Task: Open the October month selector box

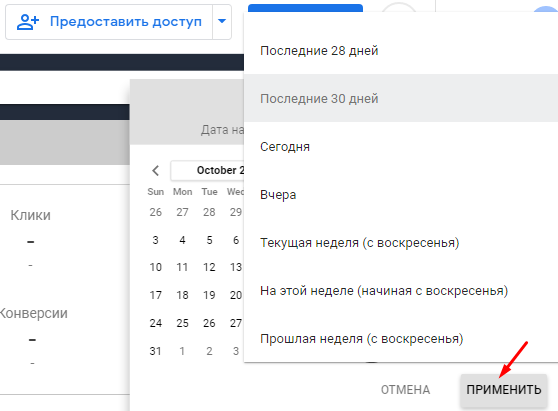Action: (207, 170)
